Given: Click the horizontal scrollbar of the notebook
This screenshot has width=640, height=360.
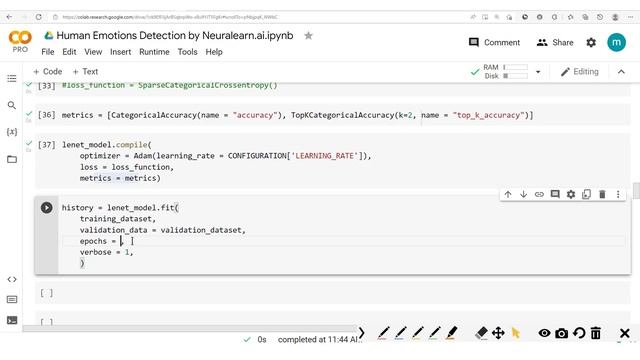Looking at the screenshot, I should pyautogui.click(x=190, y=328).
